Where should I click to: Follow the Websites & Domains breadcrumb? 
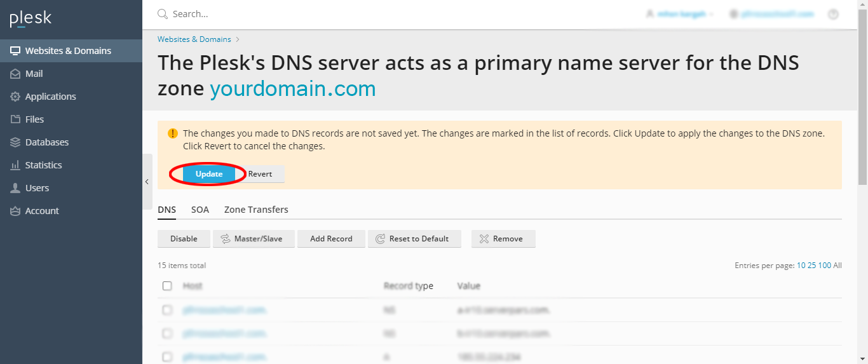194,39
